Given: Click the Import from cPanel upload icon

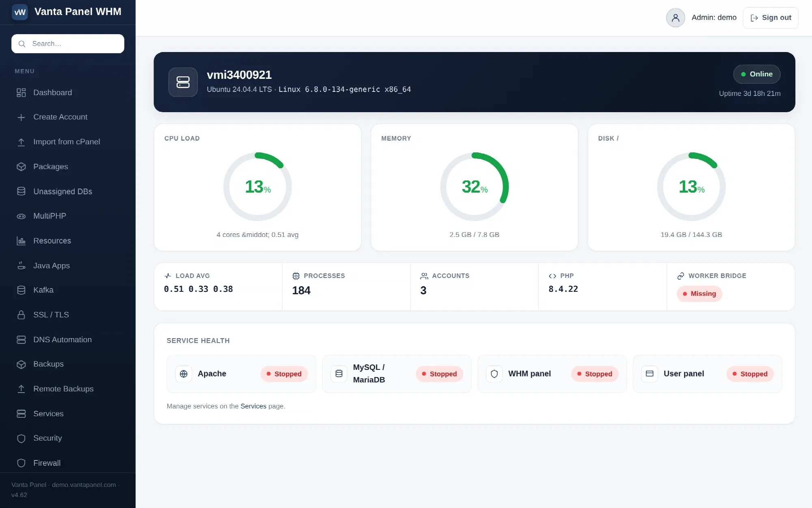Looking at the screenshot, I should tap(21, 142).
